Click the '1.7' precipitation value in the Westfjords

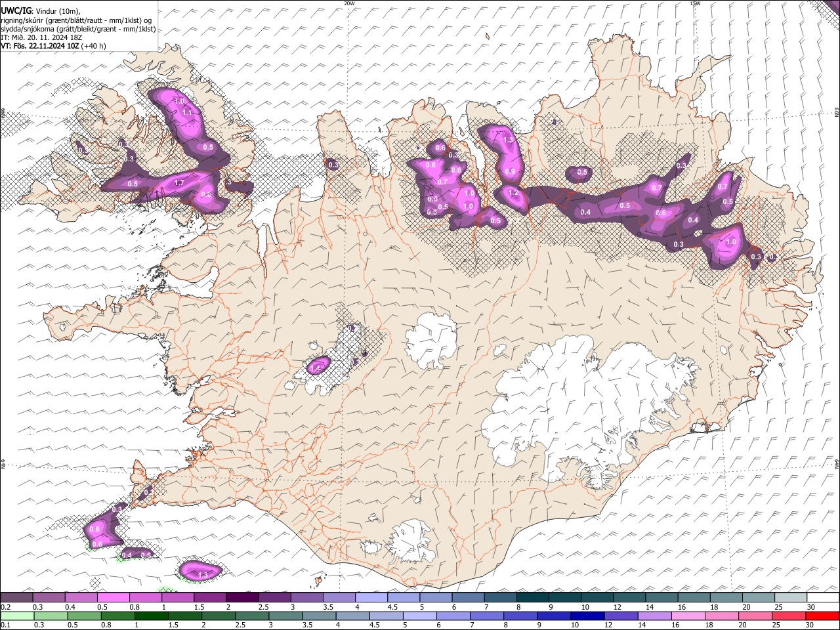[x=179, y=183]
